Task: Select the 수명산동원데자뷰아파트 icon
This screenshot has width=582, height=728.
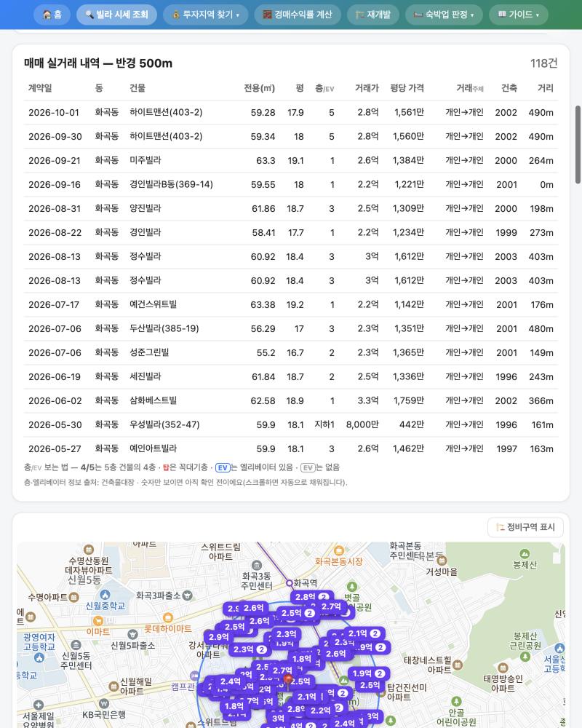Action: click(x=89, y=549)
